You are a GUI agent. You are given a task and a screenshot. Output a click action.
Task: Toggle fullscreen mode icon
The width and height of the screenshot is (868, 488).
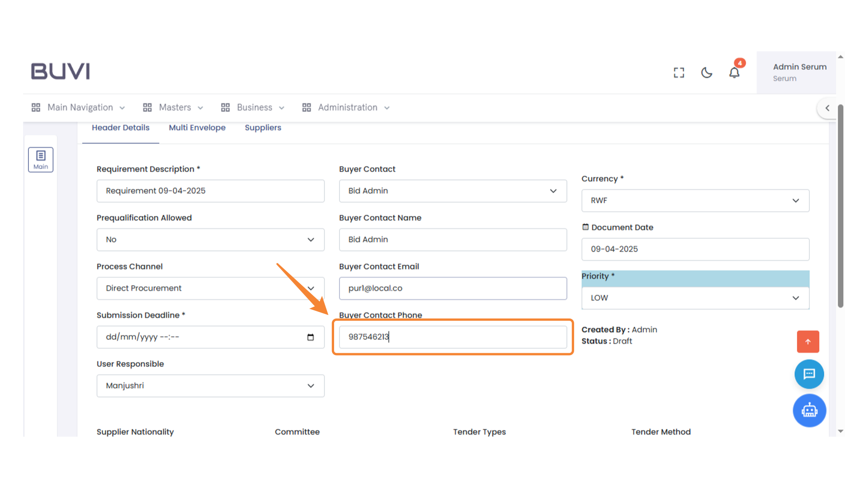pyautogui.click(x=679, y=72)
